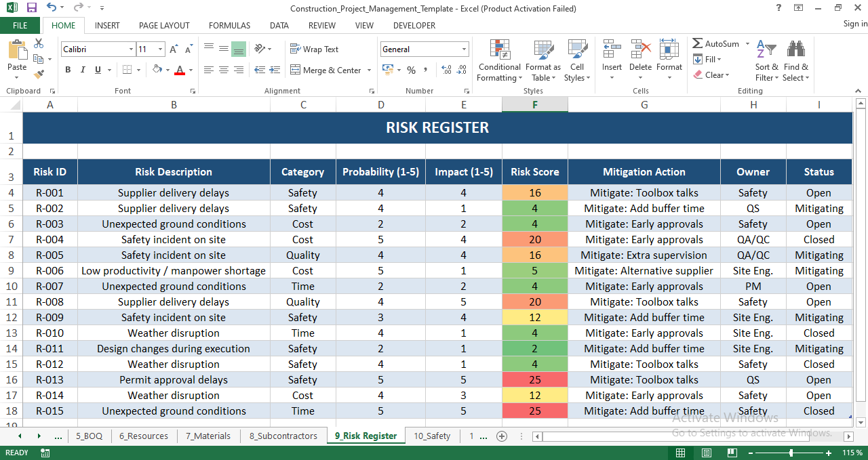Open the Fill dropdown in Editing group

click(707, 59)
